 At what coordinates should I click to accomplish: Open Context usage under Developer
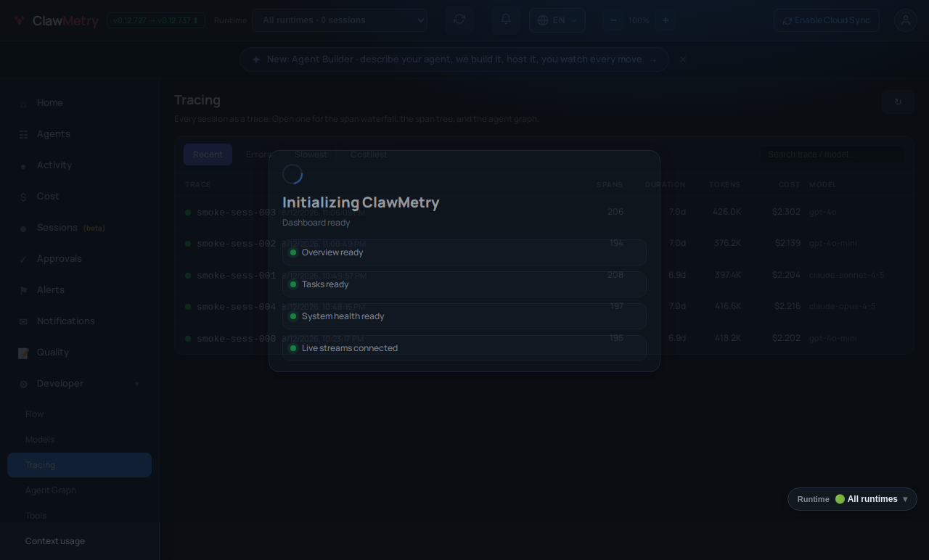click(x=80, y=541)
